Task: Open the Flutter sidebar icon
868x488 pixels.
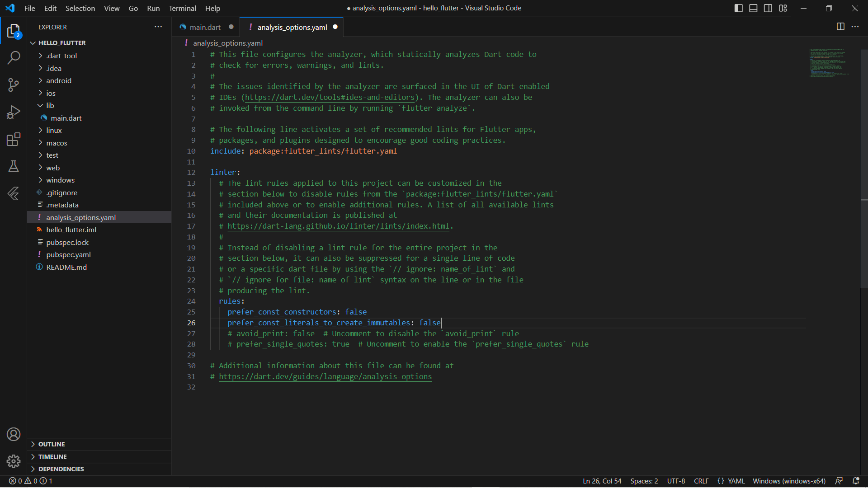Action: click(14, 193)
